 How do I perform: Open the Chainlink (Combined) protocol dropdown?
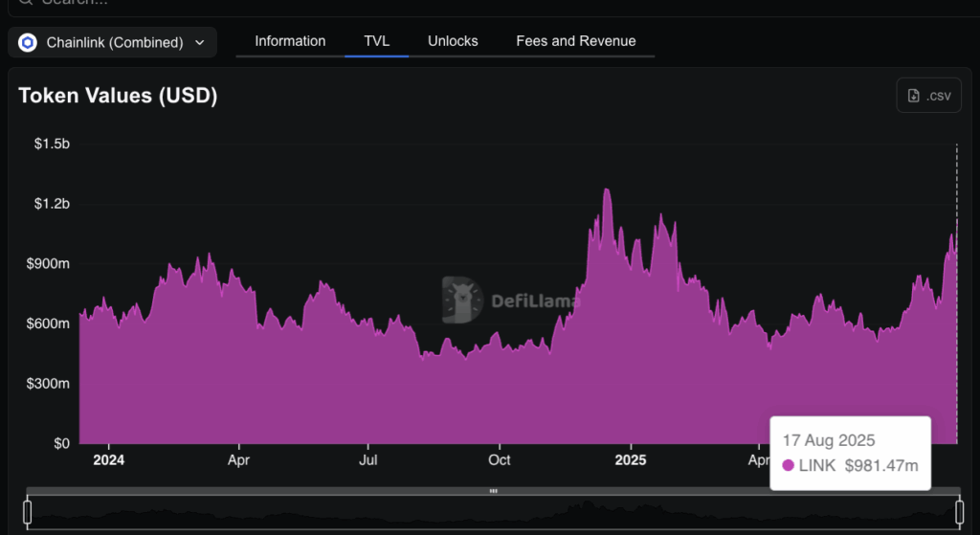pyautogui.click(x=113, y=42)
